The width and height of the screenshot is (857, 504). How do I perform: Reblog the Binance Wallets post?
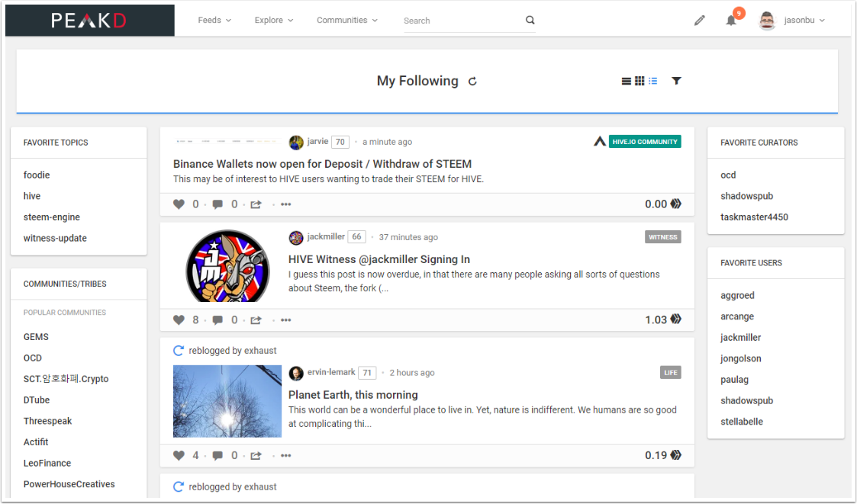256,204
